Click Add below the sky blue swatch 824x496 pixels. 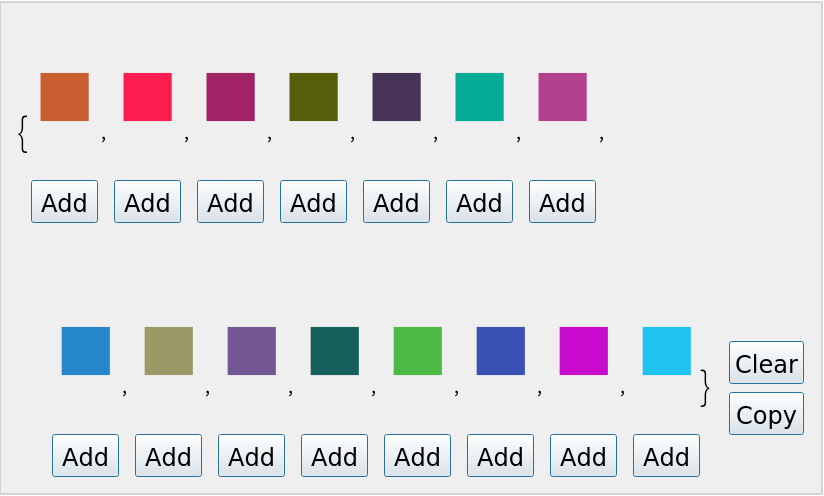85,456
